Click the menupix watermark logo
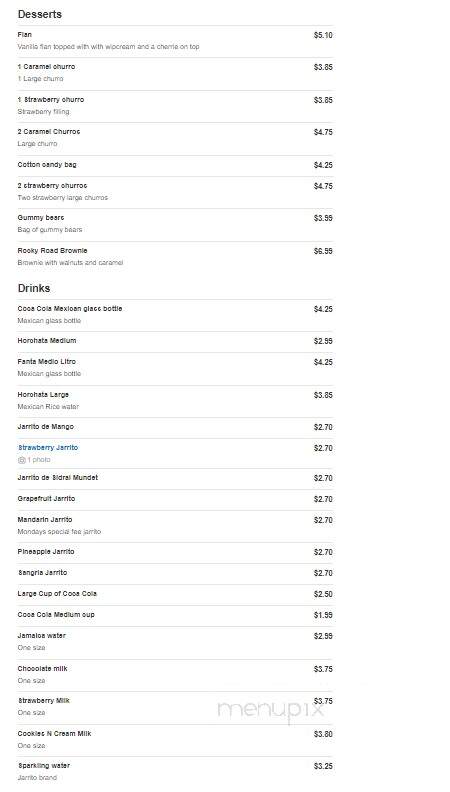Screen dimensions: 450x792 [271, 710]
